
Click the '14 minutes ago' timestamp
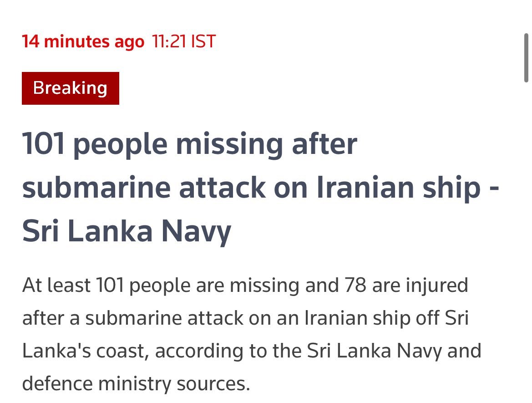pyautogui.click(x=83, y=42)
